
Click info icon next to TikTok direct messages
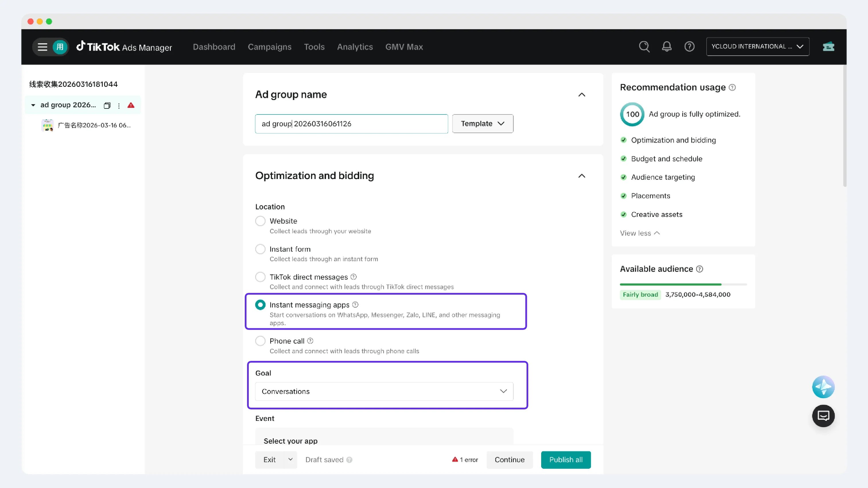click(x=354, y=277)
